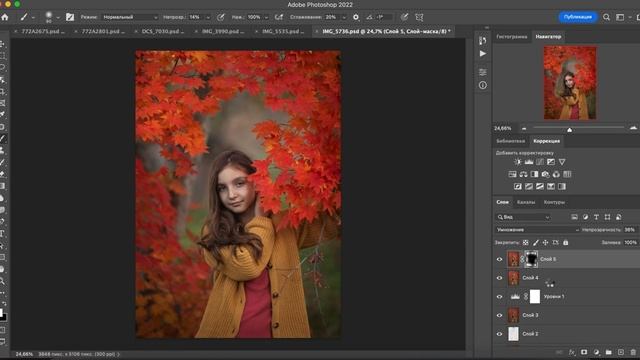The height and width of the screenshot is (360, 640).
Task: Add a Threshold adjustment layer
Action: click(540, 187)
